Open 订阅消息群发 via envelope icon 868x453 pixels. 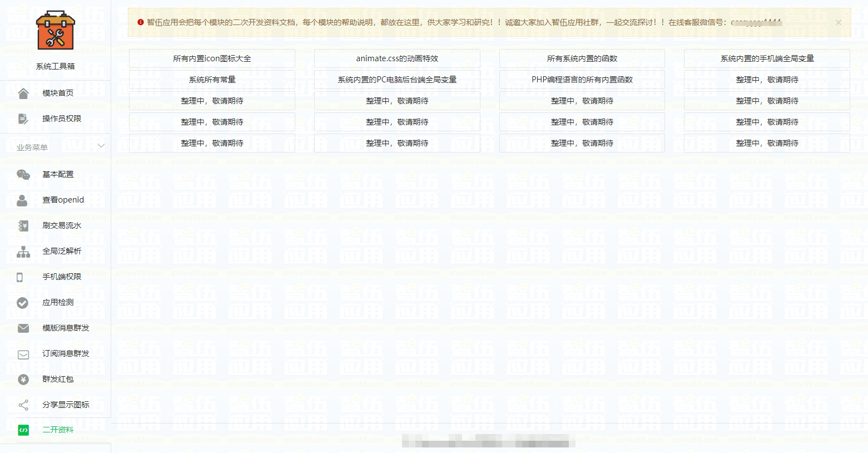pos(23,353)
